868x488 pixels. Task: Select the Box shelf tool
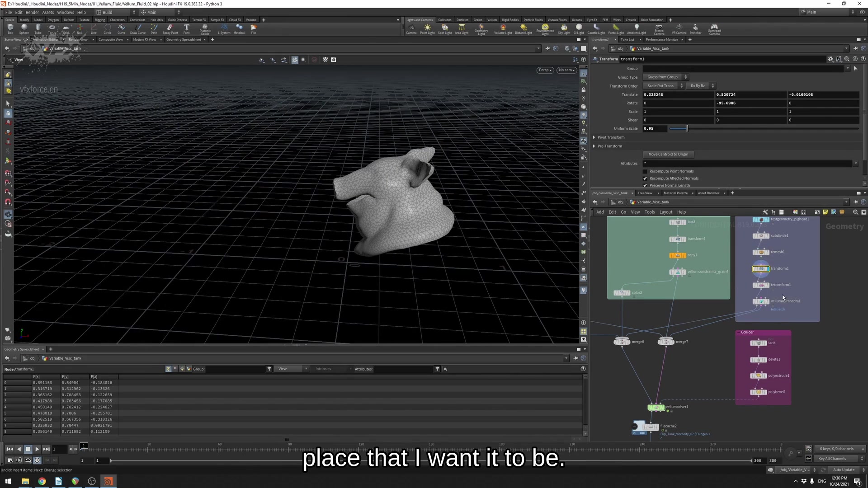(x=10, y=29)
